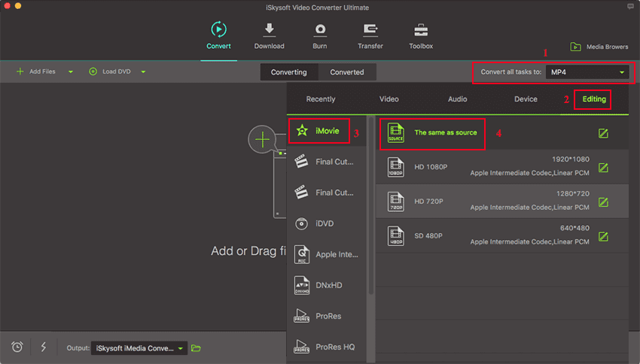Expand the Load DVD dropdown arrow
Screen dimensions: 640x364
(143, 72)
